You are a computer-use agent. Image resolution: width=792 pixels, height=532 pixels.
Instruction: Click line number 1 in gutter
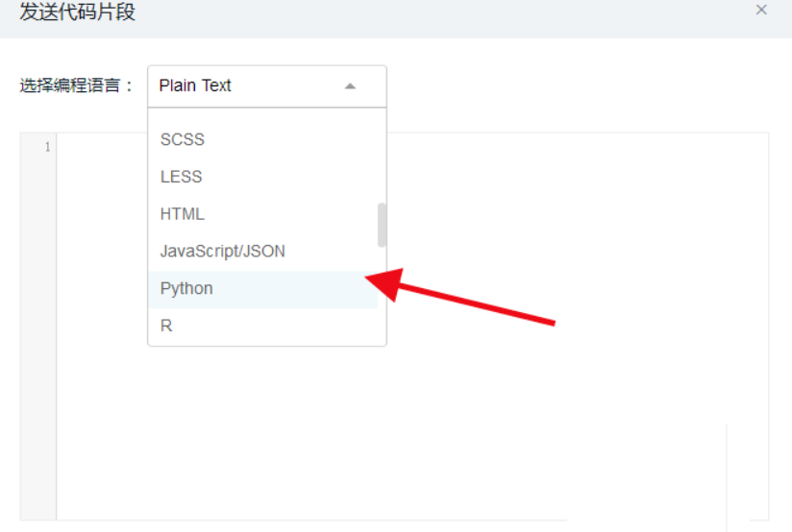(47, 147)
